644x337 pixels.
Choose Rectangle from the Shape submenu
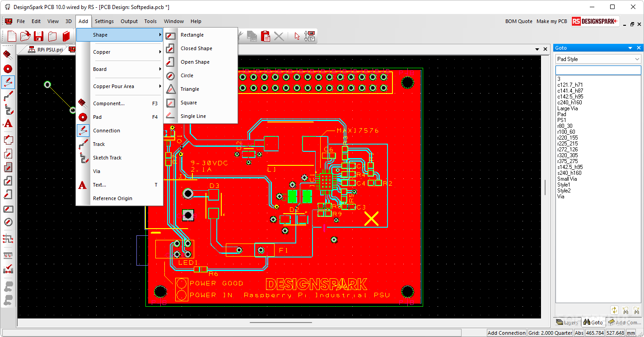point(201,35)
